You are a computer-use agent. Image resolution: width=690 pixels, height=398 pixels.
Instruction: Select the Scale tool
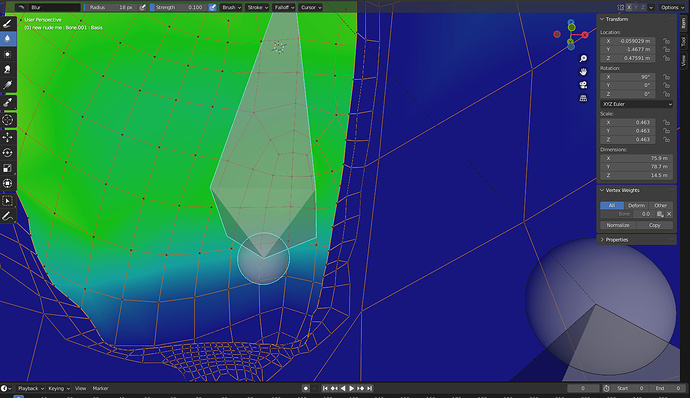(7, 168)
